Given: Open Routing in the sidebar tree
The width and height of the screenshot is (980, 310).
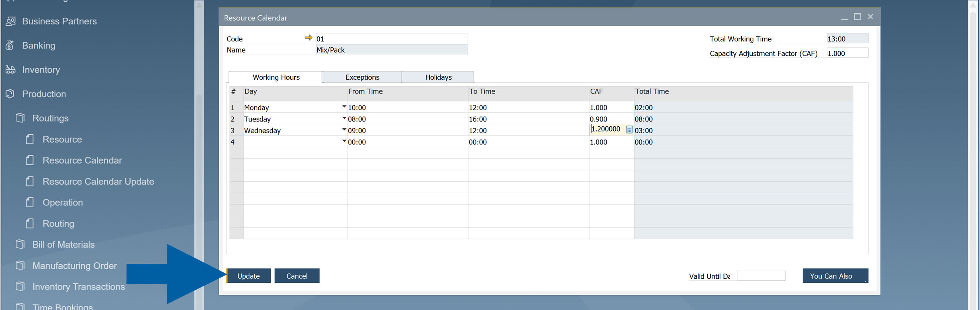Looking at the screenshot, I should [58, 223].
